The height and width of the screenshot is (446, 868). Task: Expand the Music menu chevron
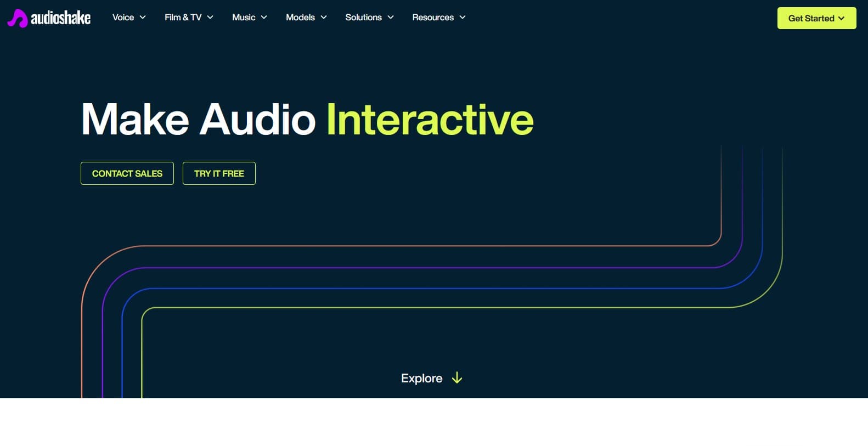[x=264, y=18]
